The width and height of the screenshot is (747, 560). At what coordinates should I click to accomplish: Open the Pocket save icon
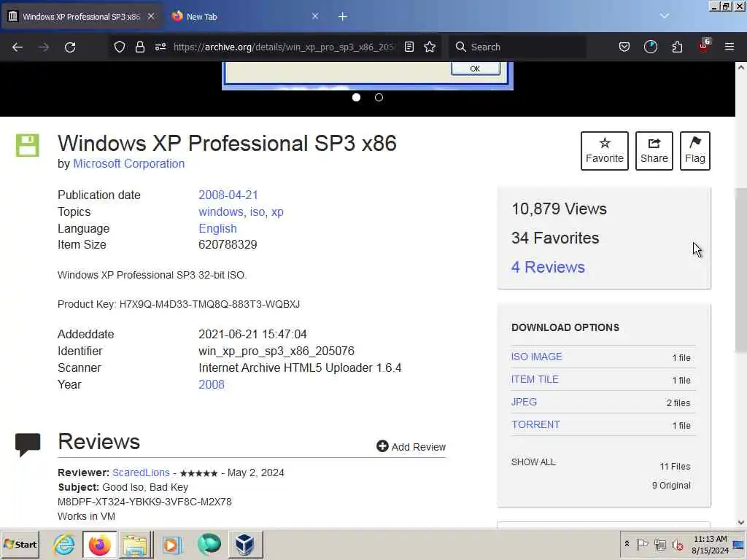[x=624, y=47]
